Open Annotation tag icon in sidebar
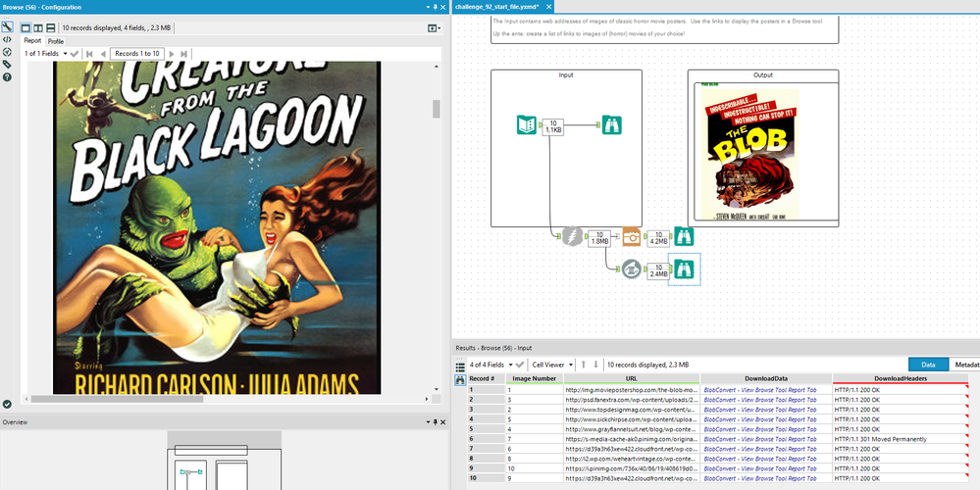The height and width of the screenshot is (490, 980). point(7,65)
